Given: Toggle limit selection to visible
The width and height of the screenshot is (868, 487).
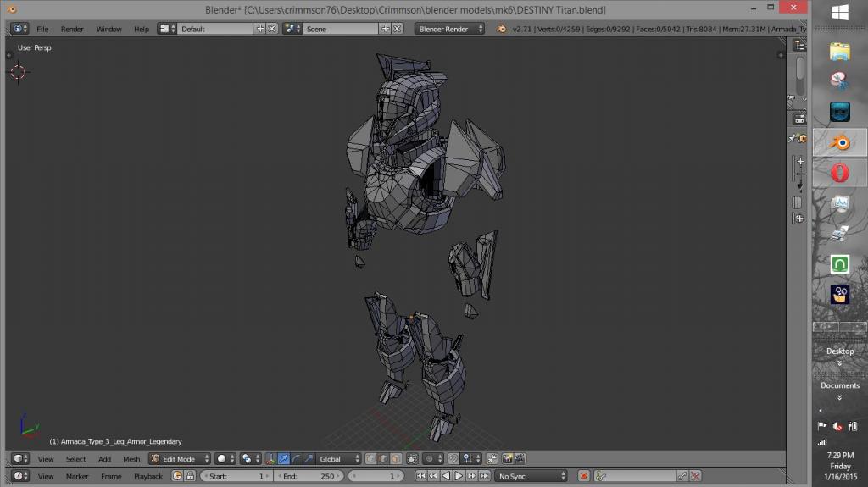Looking at the screenshot, I should click(412, 459).
